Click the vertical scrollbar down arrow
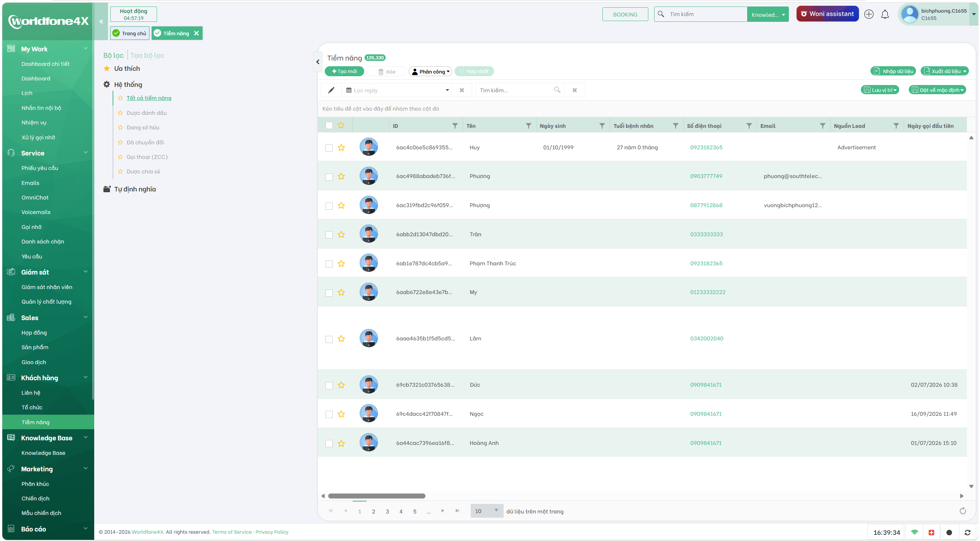The height and width of the screenshot is (541, 980). [x=971, y=486]
